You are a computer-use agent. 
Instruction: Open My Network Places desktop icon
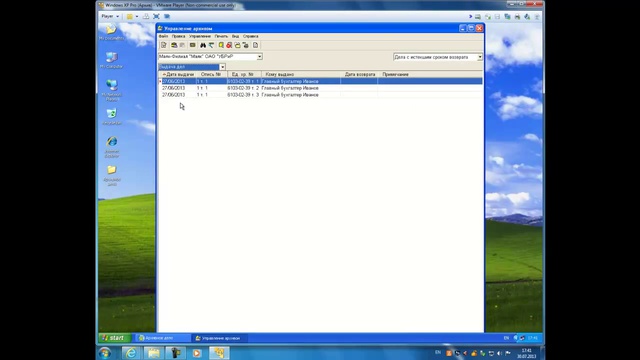click(112, 90)
